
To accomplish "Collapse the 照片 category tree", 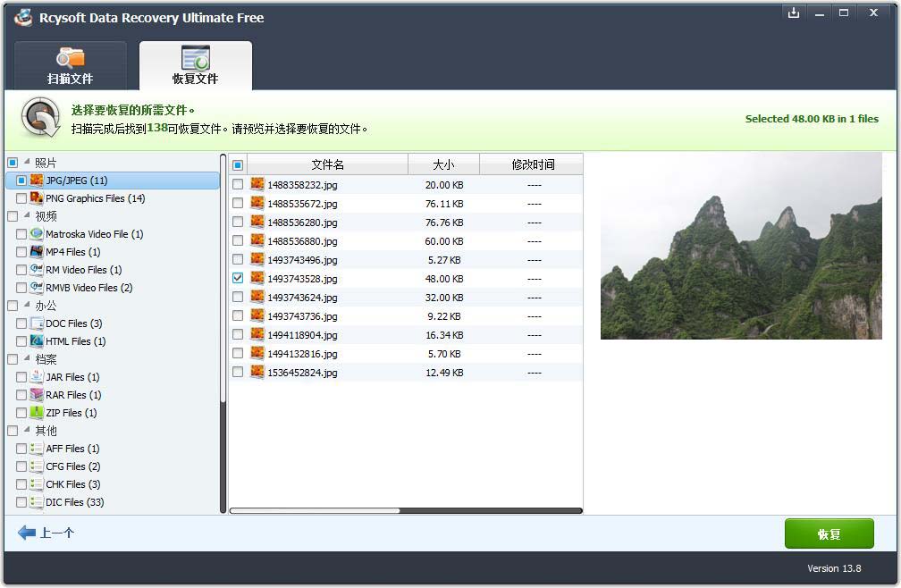I will [26, 163].
